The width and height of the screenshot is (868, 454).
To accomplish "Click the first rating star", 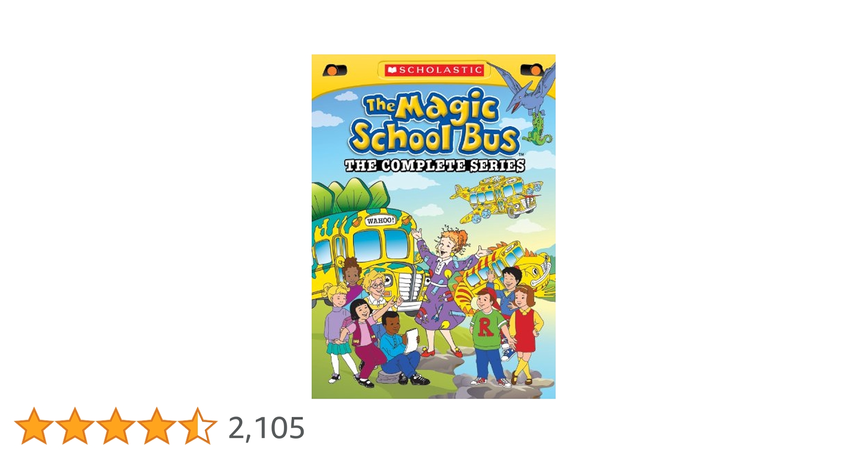I will pyautogui.click(x=34, y=425).
